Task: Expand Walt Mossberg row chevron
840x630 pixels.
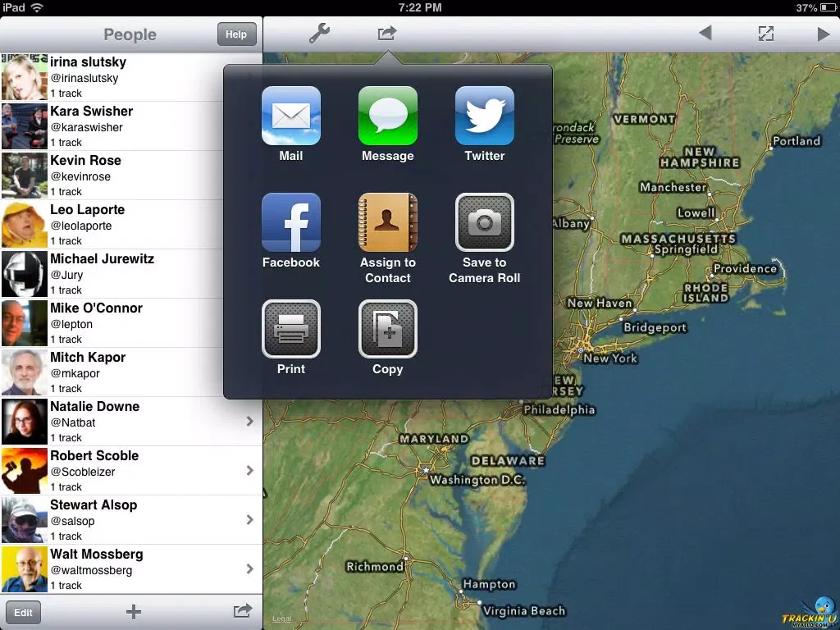Action: coord(249,569)
